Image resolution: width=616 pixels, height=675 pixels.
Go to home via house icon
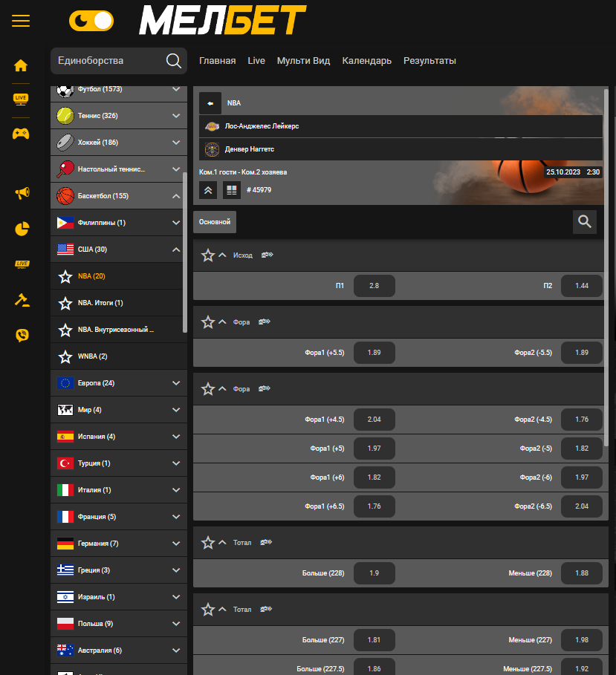[21, 65]
